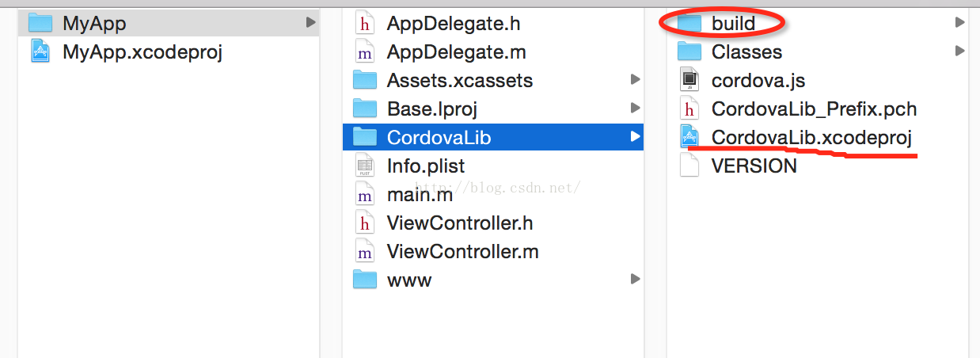
Task: Select the build folder name
Action: (733, 24)
